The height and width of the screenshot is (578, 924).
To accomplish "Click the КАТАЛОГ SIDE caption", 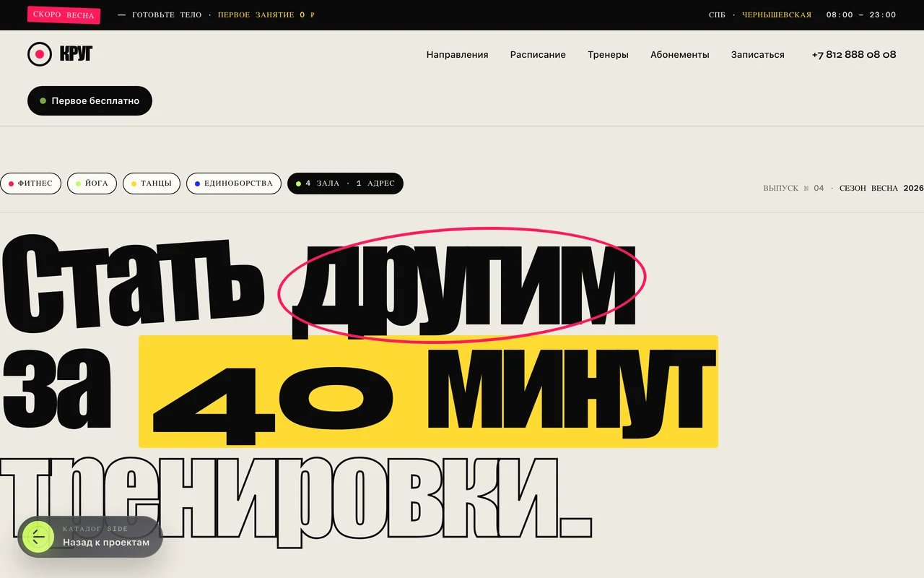I will (95, 529).
